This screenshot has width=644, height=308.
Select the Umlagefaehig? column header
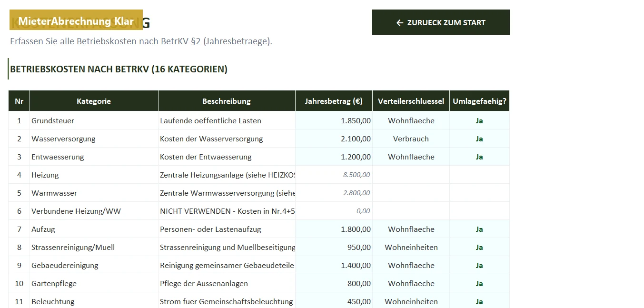coord(479,101)
